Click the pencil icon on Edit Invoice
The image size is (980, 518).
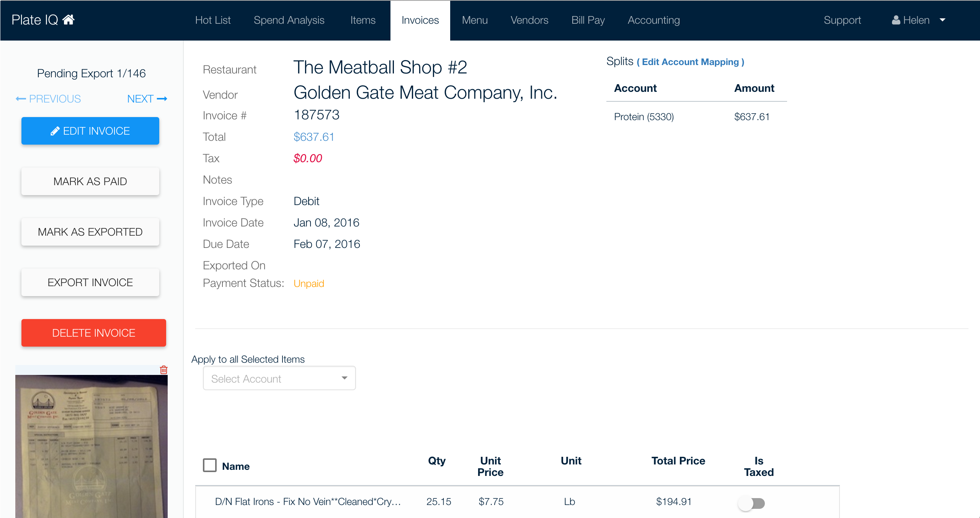(x=55, y=131)
